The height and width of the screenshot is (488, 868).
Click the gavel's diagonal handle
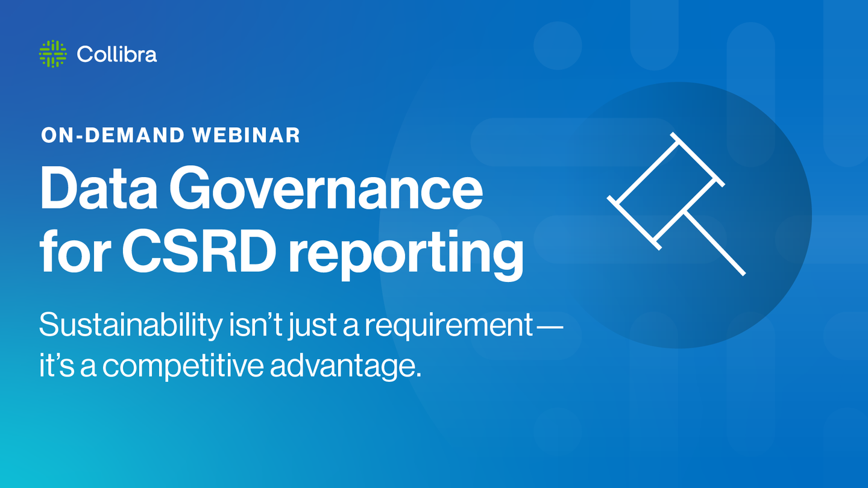[714, 244]
